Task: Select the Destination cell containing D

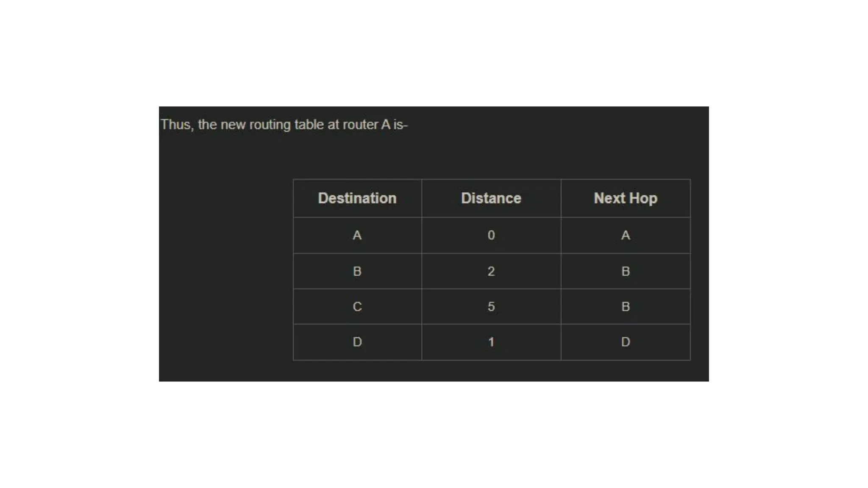Action: point(357,342)
